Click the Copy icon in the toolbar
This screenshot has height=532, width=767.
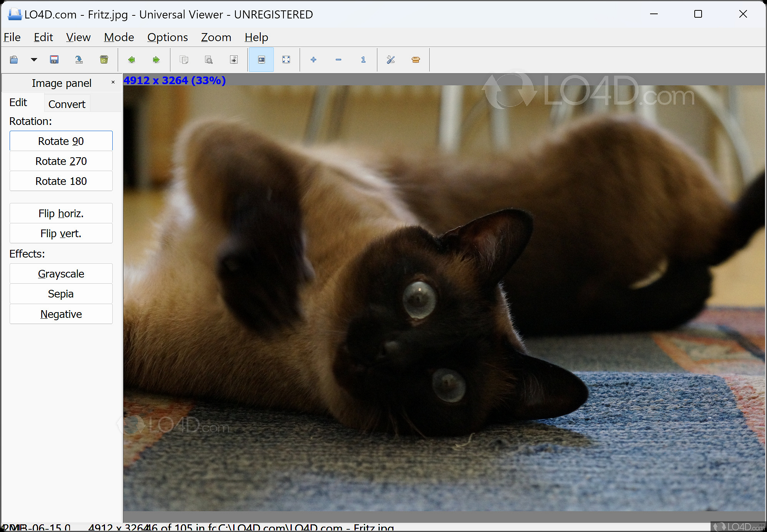pyautogui.click(x=184, y=60)
